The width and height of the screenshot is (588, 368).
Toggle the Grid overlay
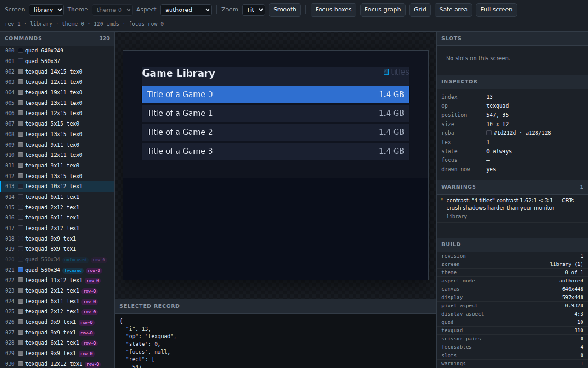tap(420, 10)
